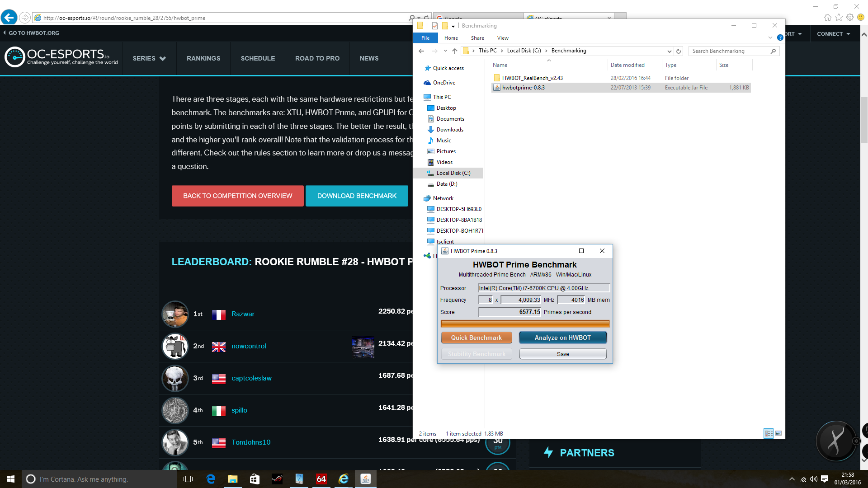
Task: Open the Share ribbon tab
Action: click(x=477, y=38)
